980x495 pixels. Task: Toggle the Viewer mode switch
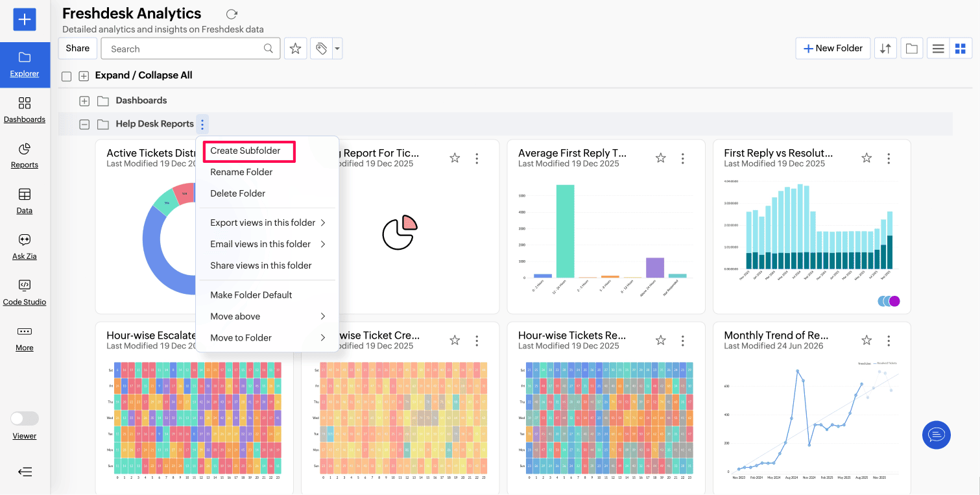coord(25,418)
